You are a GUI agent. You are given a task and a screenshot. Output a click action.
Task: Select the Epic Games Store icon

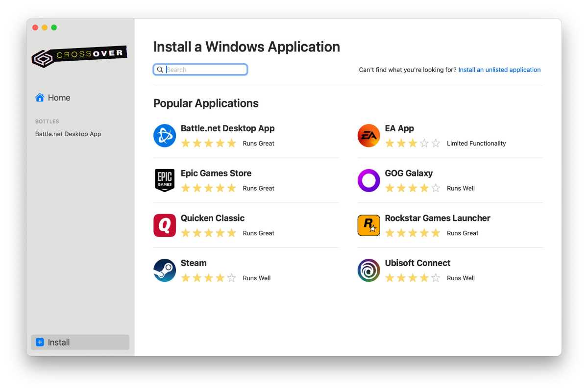coord(165,180)
